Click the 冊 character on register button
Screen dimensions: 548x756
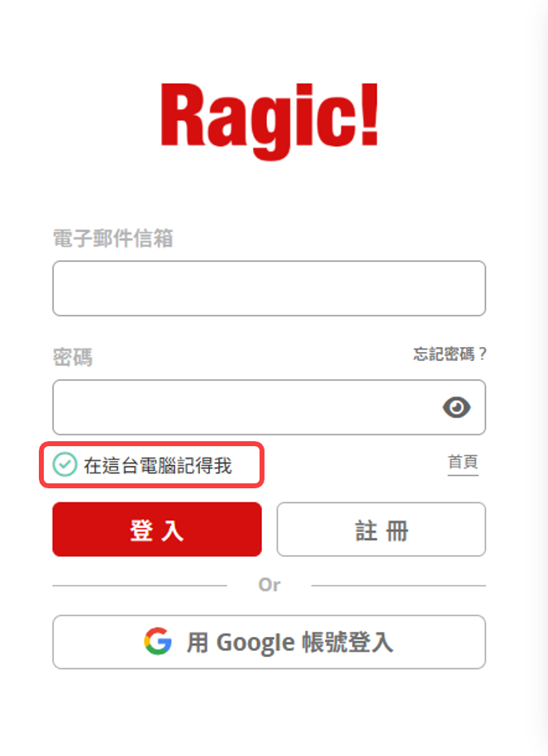[x=397, y=530]
